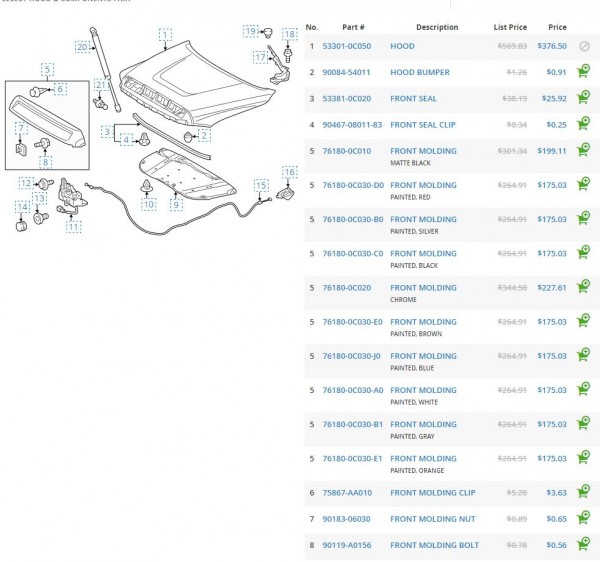Select diagram callout 4
Image resolution: width=600 pixels, height=562 pixels.
(x=126, y=140)
